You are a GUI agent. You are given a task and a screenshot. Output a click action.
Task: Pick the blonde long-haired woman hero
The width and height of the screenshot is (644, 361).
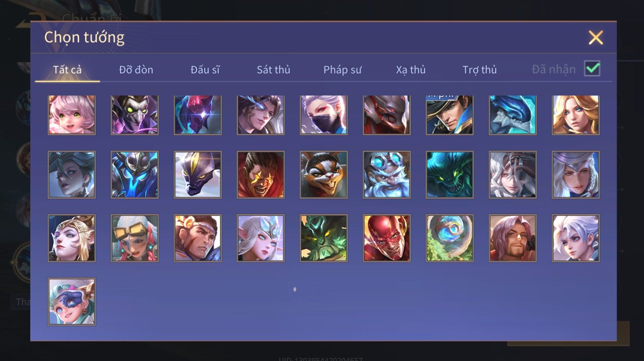click(575, 115)
